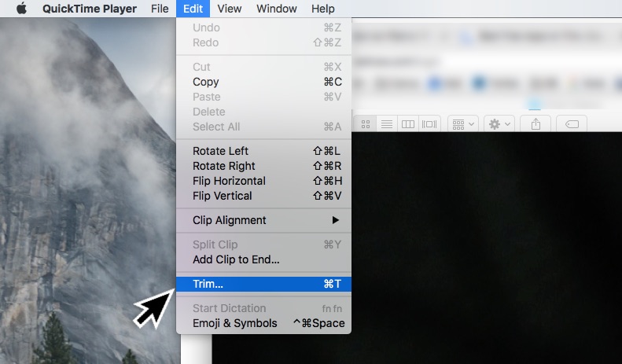Screen dimensions: 622x364
Task: Select Trim… from the Edit menu
Action: pos(263,284)
